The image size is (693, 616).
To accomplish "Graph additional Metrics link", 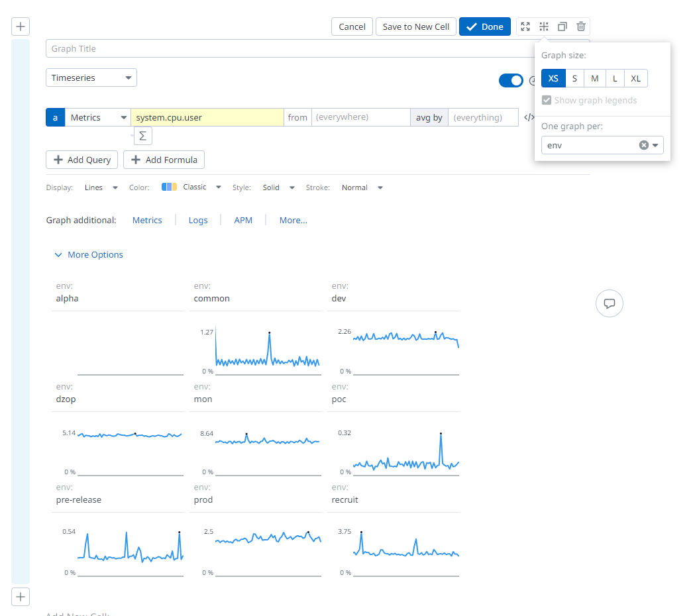I will click(x=147, y=220).
